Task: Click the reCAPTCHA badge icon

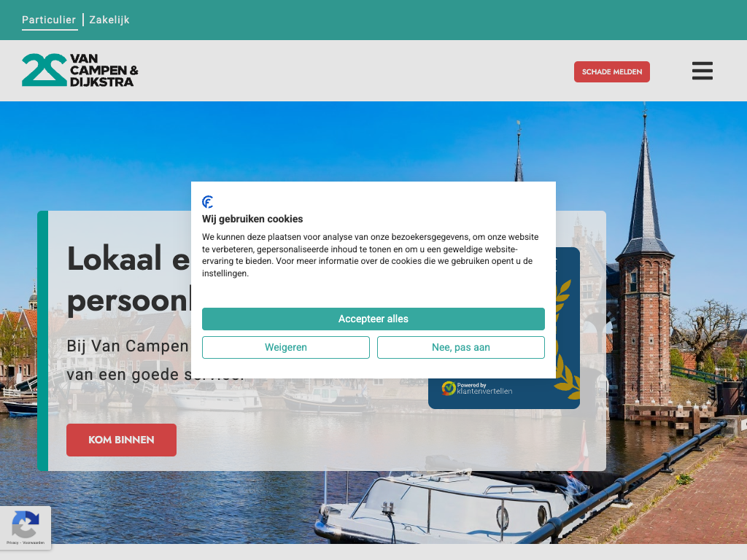Action: coord(26,524)
